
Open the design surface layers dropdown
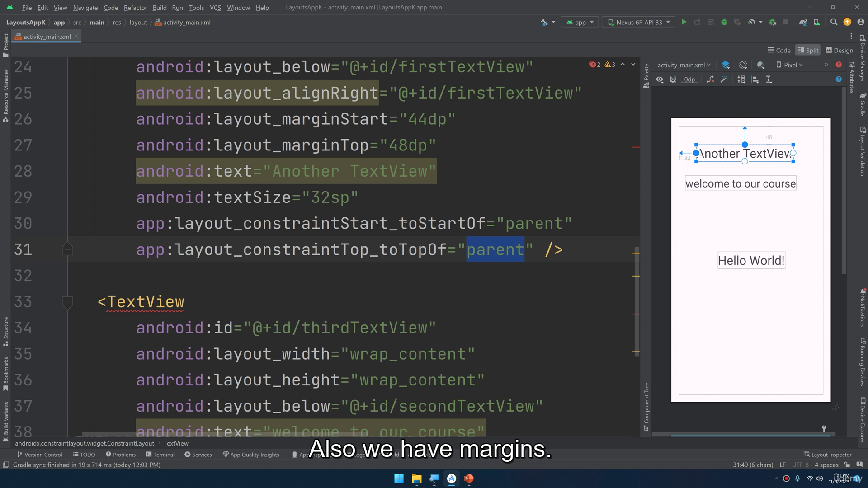(x=726, y=65)
